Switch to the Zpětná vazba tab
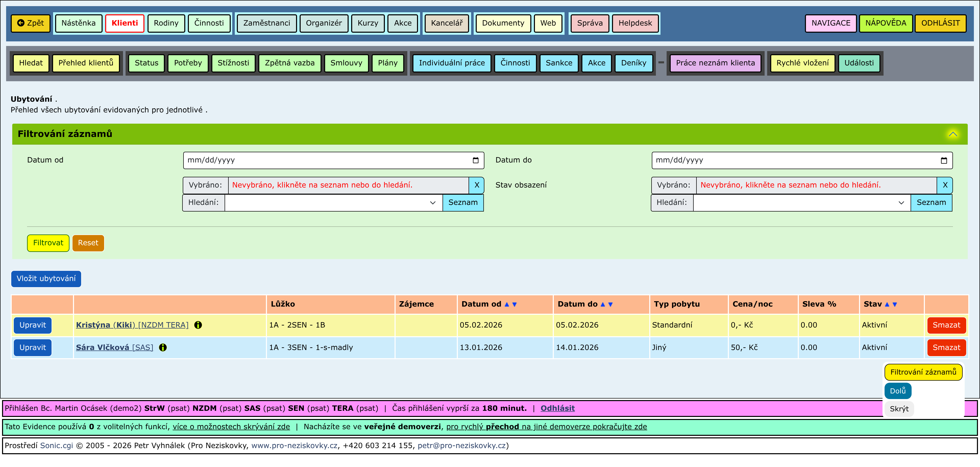Image resolution: width=980 pixels, height=467 pixels. pyautogui.click(x=290, y=63)
